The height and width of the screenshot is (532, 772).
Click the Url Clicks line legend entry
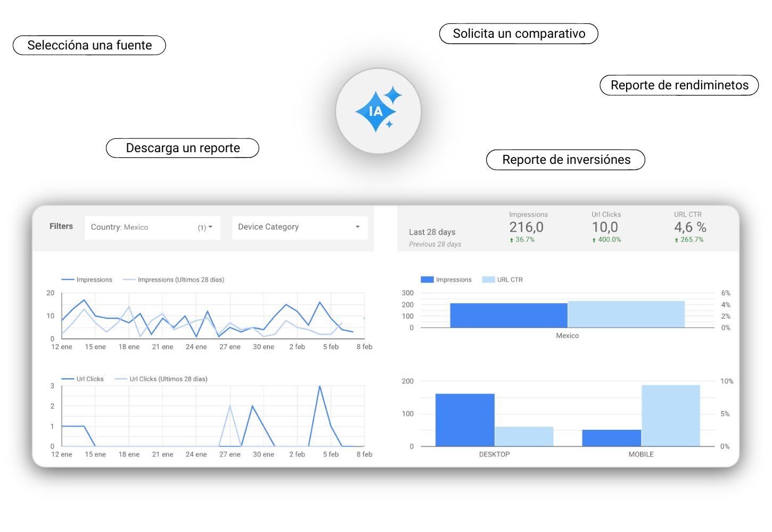[x=83, y=379]
